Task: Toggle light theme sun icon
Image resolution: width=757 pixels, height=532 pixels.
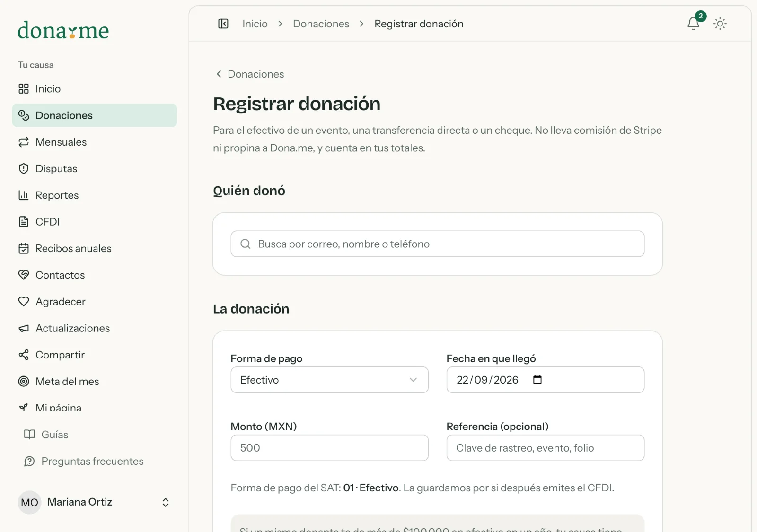Action: [720, 24]
